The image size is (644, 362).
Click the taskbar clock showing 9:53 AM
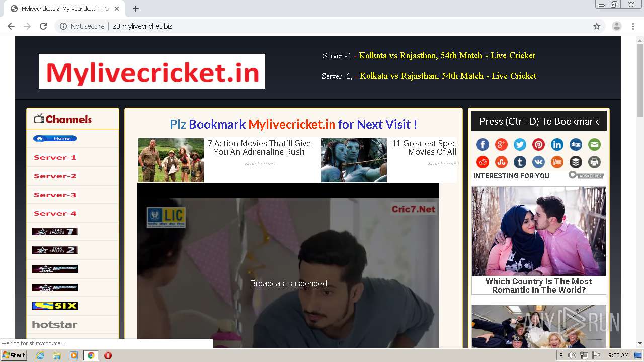[x=618, y=355]
